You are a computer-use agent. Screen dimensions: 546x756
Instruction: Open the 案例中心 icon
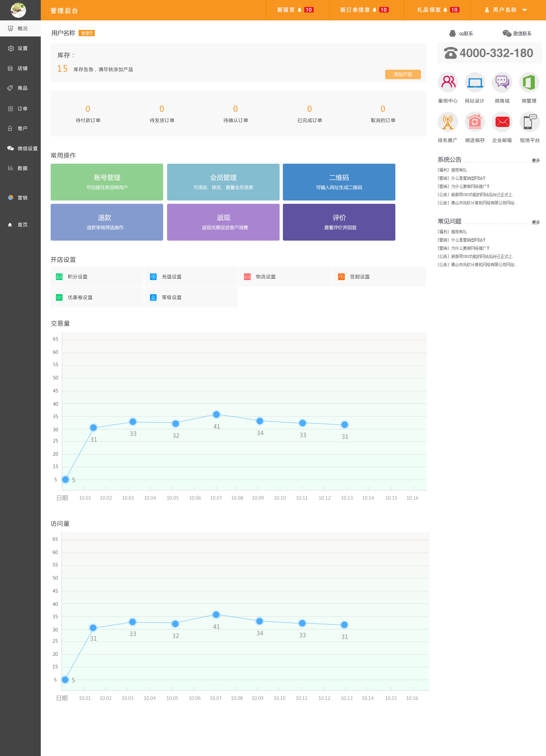tap(448, 82)
